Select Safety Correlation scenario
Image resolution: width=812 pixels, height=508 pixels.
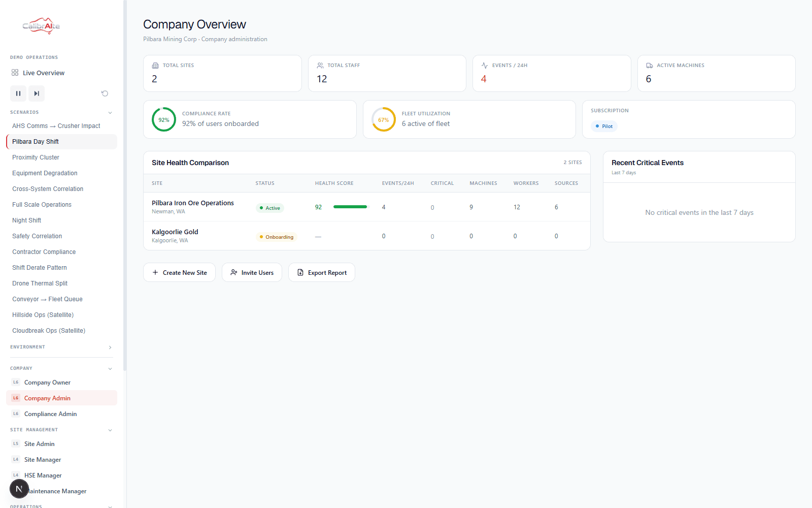pos(61,236)
